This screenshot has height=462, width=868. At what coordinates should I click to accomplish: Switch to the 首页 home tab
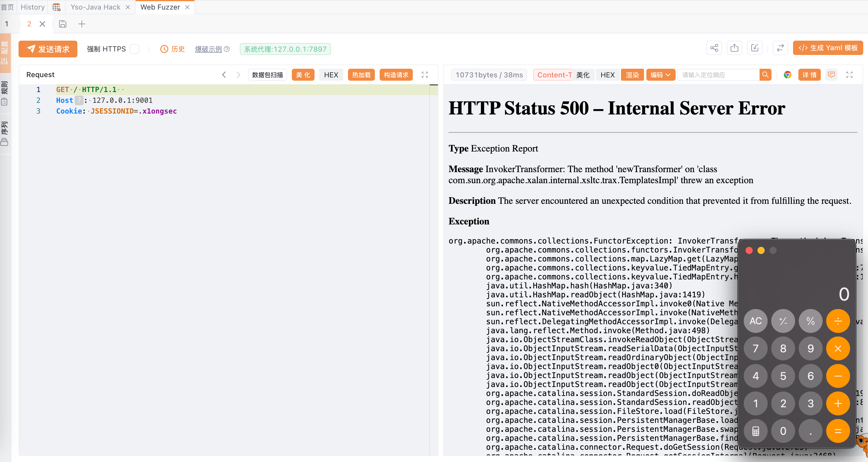point(7,7)
